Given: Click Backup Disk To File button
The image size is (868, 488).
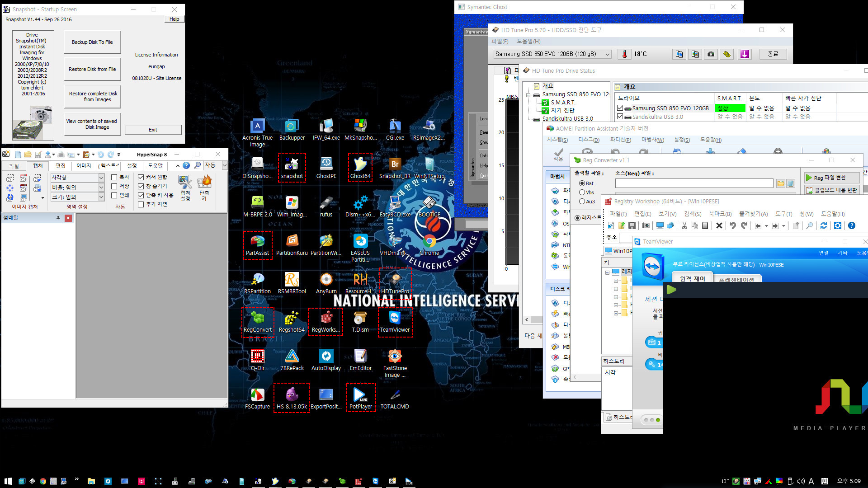Looking at the screenshot, I should coord(91,41).
